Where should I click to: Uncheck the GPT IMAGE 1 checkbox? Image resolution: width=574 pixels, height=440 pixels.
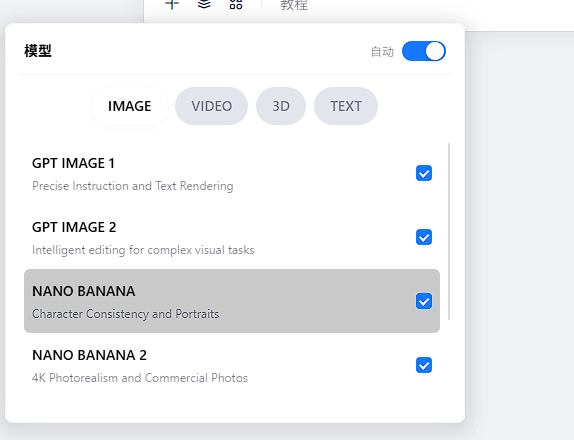tap(424, 173)
